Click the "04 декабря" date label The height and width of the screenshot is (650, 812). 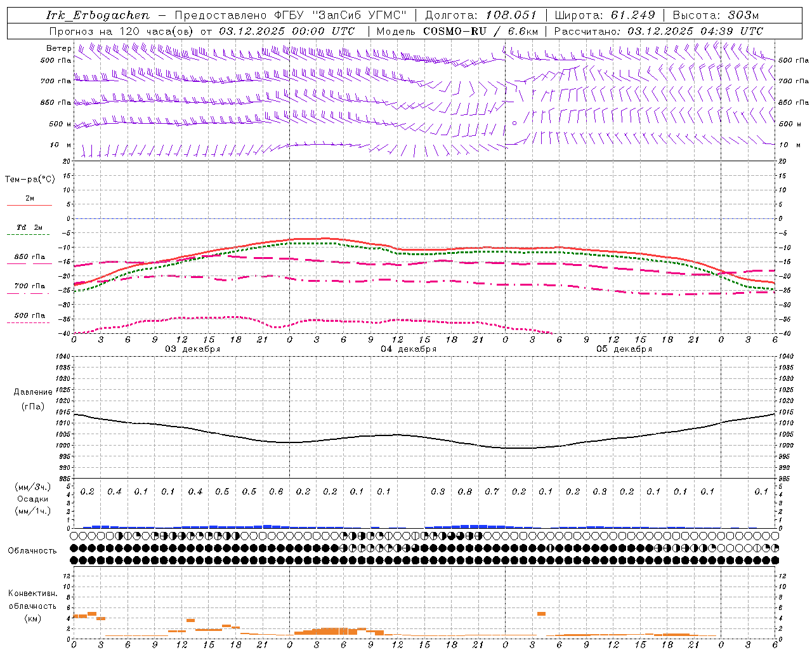409,349
